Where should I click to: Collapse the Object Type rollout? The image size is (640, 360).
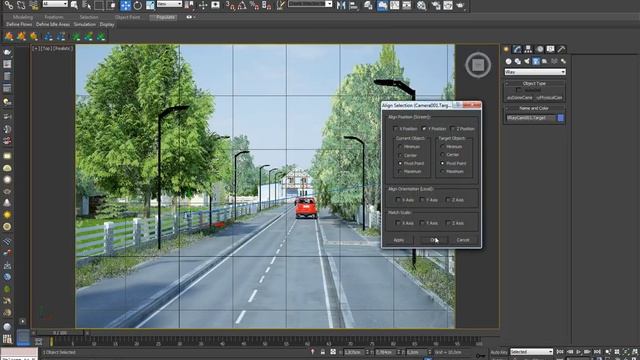(x=534, y=83)
